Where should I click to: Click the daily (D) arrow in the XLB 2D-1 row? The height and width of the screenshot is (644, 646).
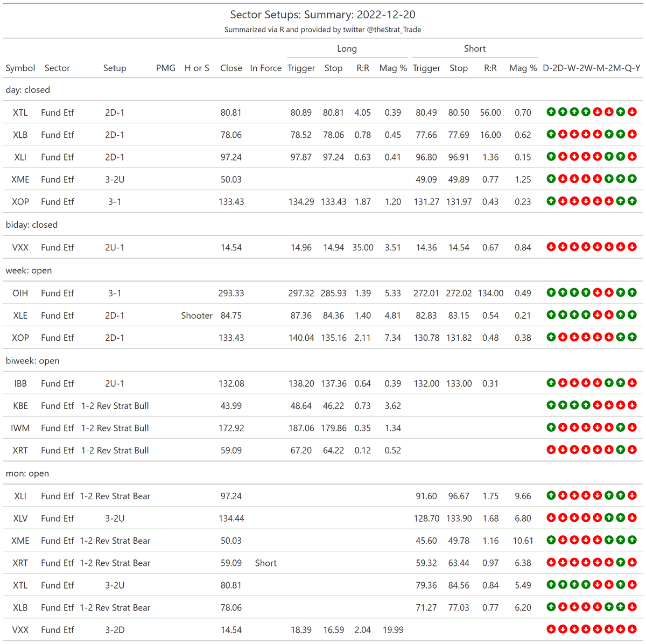pyautogui.click(x=551, y=134)
